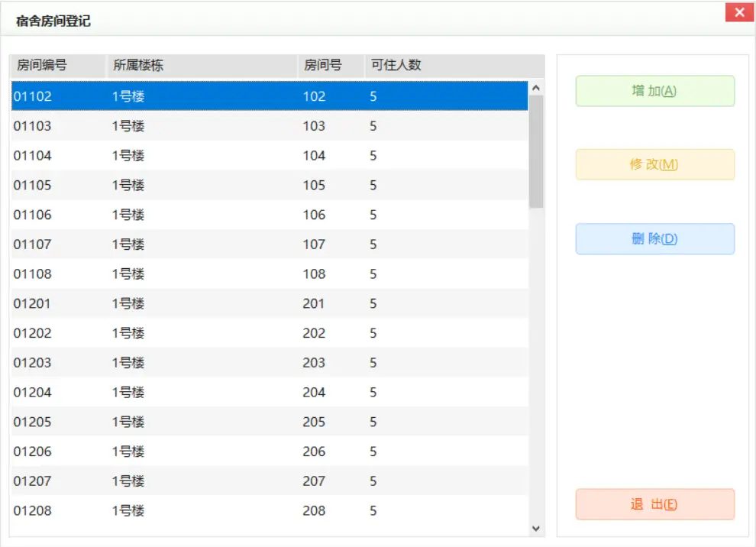Select room row 01105

(x=229, y=185)
